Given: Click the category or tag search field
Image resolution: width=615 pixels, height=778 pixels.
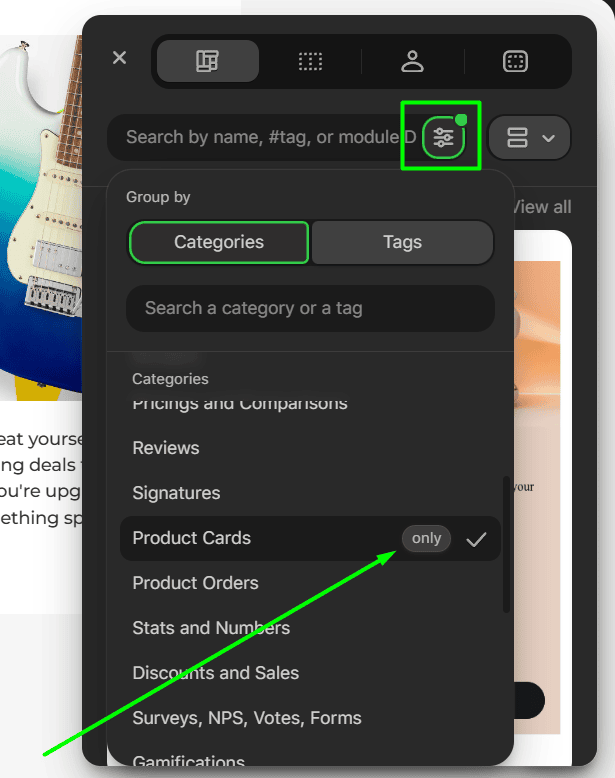Looking at the screenshot, I should point(310,308).
